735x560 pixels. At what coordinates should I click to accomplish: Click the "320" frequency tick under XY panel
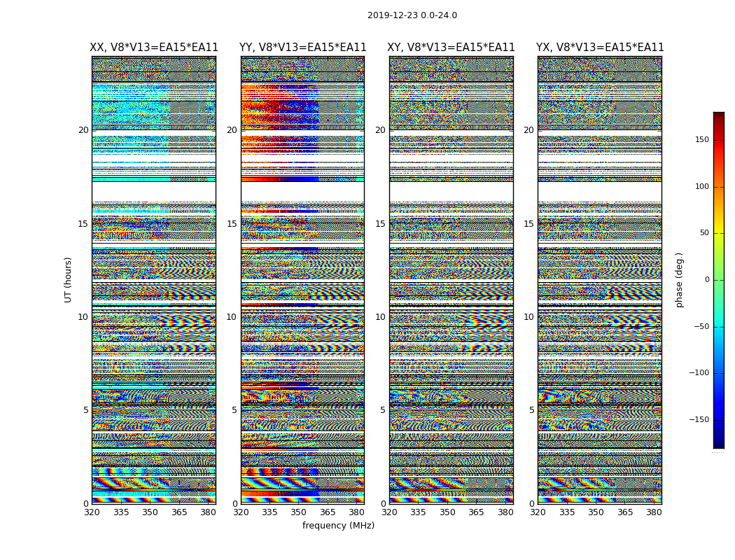point(389,512)
